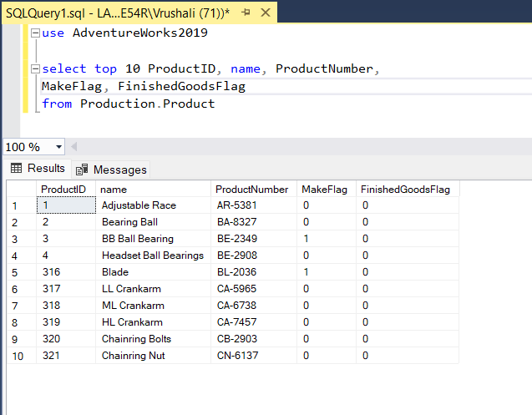Click the Messages tab icon

(x=83, y=170)
